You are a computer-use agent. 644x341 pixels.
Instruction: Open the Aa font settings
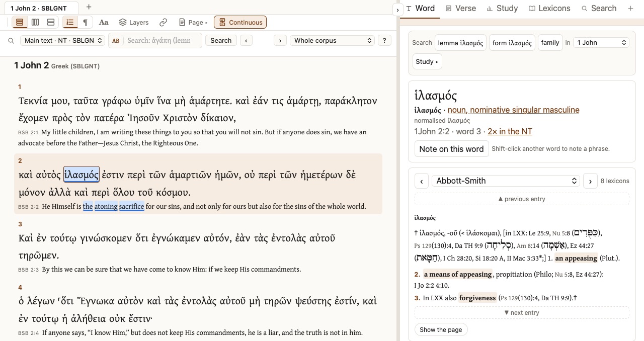[104, 22]
